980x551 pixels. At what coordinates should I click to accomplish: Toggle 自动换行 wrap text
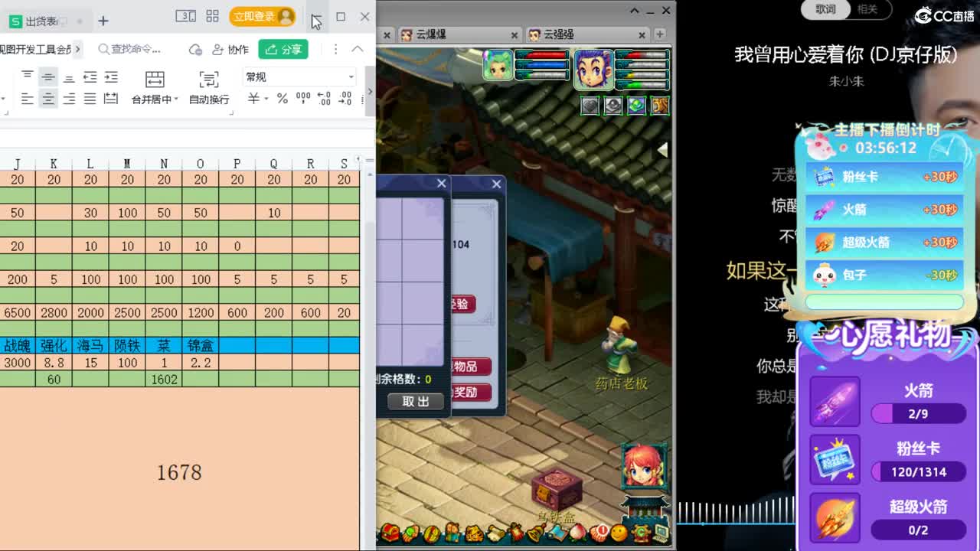coord(209,88)
